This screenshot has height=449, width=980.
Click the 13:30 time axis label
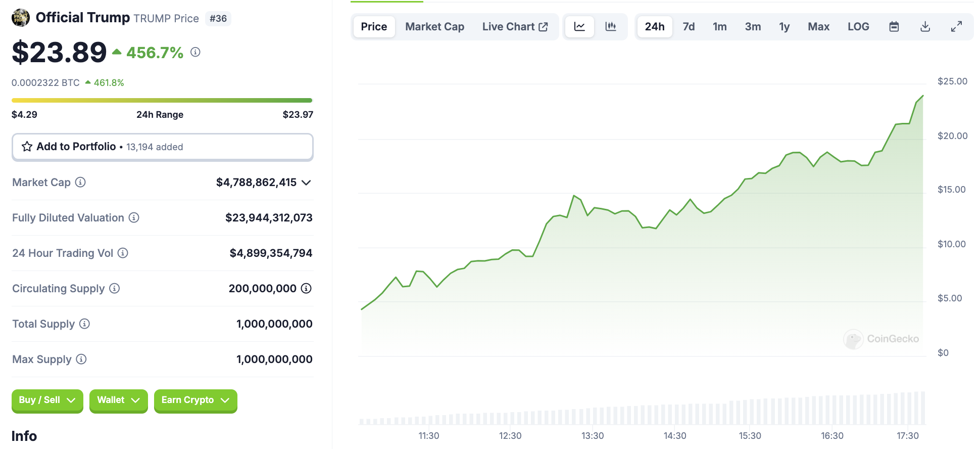[593, 436]
